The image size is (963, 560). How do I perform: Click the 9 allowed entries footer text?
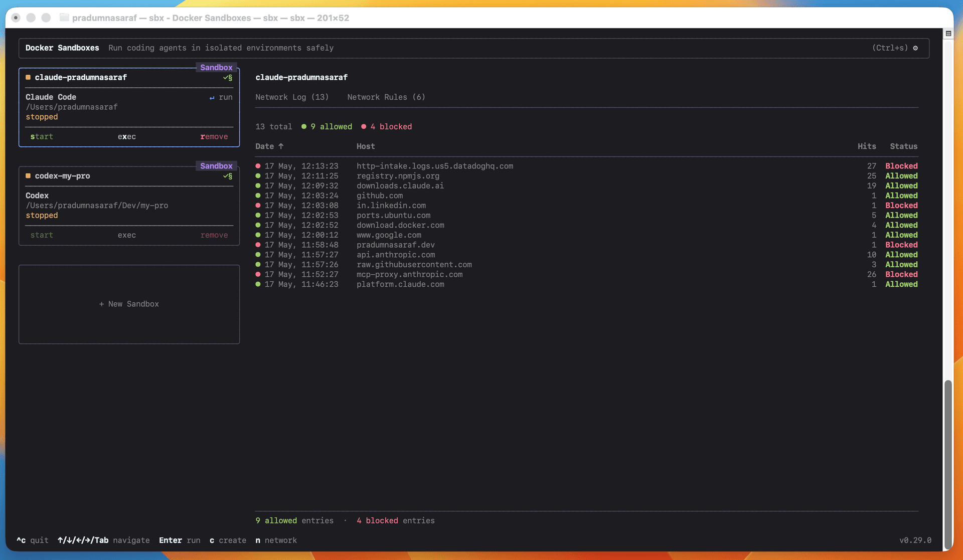294,521
